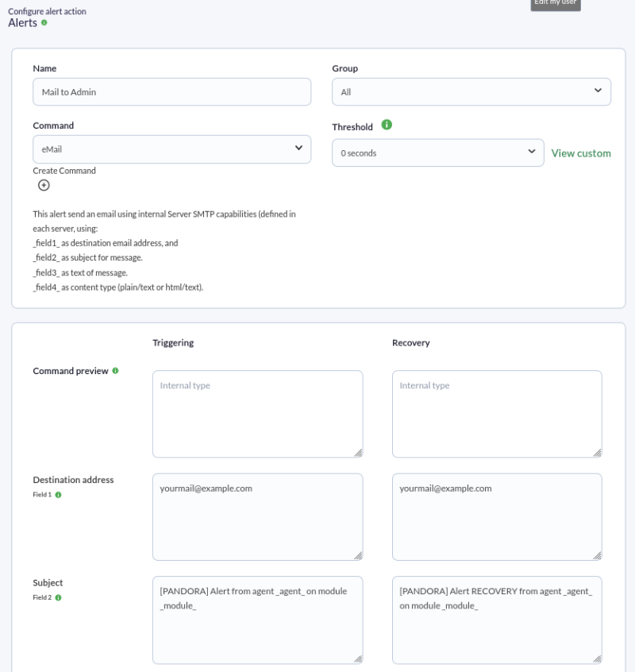Viewport: 635px width, 672px height.
Task: Open the Group dropdown showing All
Action: tap(471, 91)
